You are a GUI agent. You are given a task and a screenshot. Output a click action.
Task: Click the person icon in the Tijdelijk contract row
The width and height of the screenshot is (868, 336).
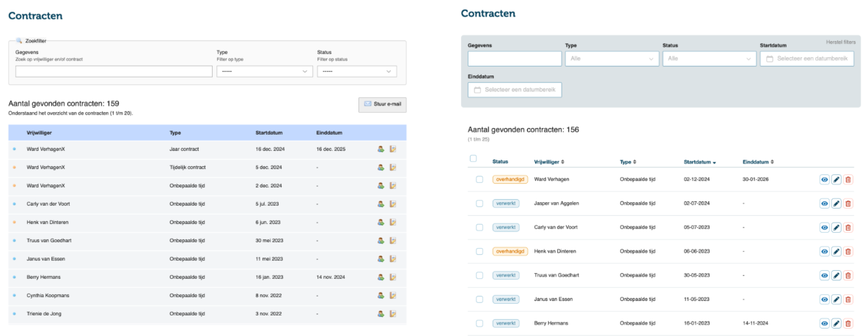coord(381,168)
